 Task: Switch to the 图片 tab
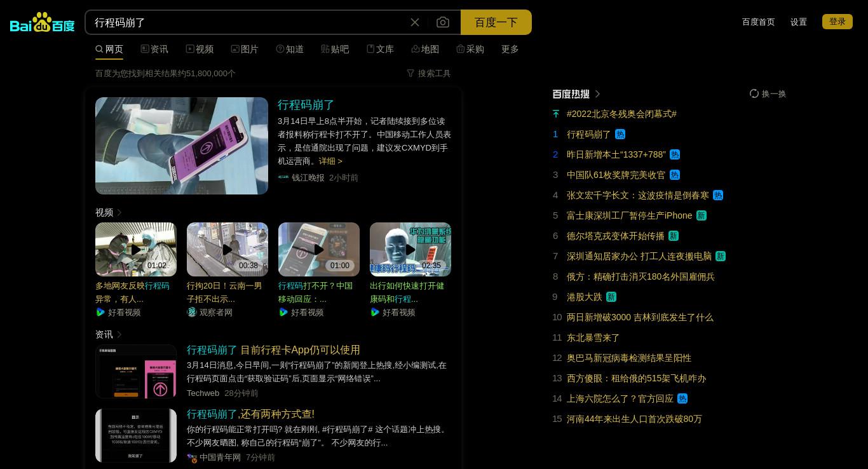[x=245, y=49]
